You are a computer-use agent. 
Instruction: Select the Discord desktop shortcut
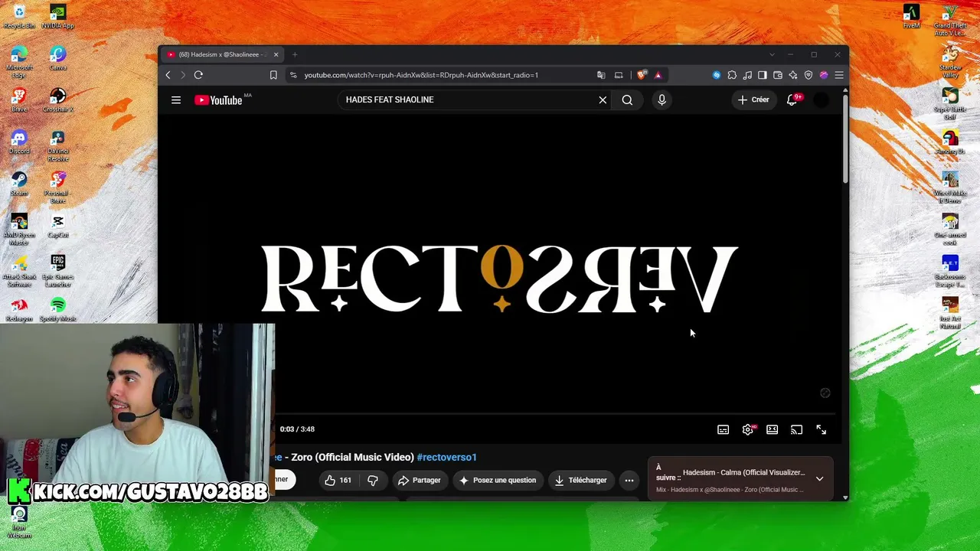(x=19, y=142)
